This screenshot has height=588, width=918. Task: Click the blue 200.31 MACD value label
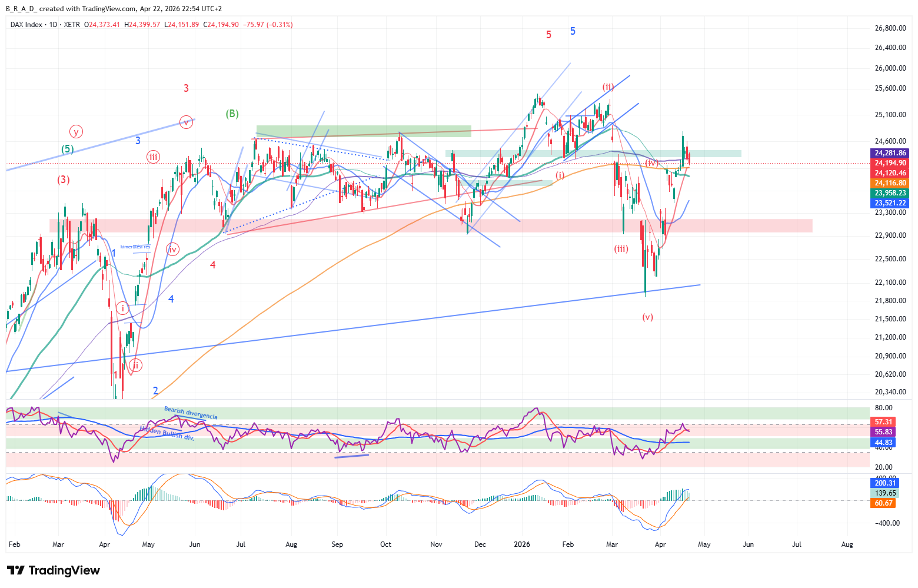(884, 483)
